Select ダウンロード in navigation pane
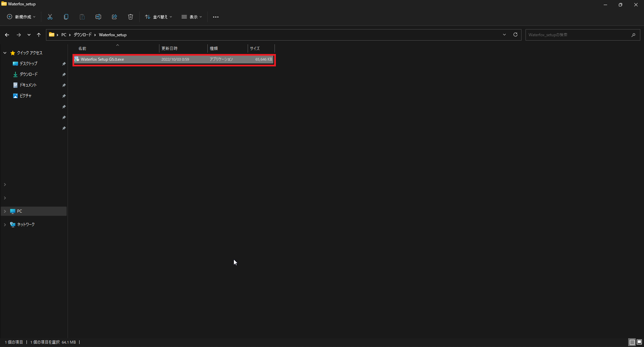 pos(29,74)
